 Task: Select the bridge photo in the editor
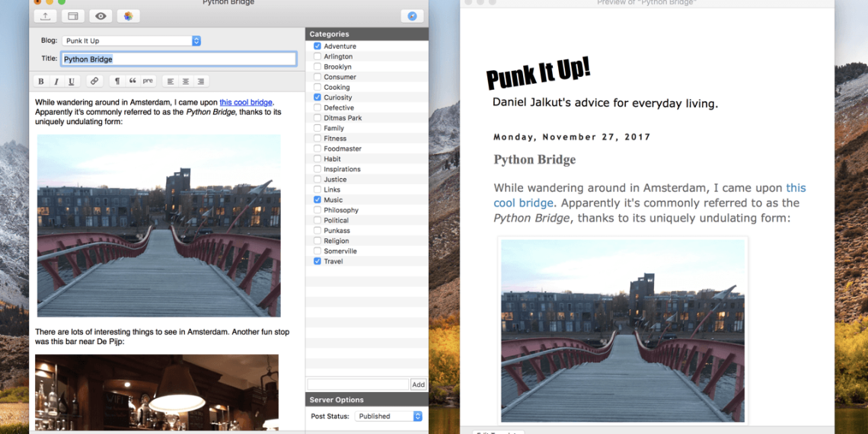tap(158, 225)
